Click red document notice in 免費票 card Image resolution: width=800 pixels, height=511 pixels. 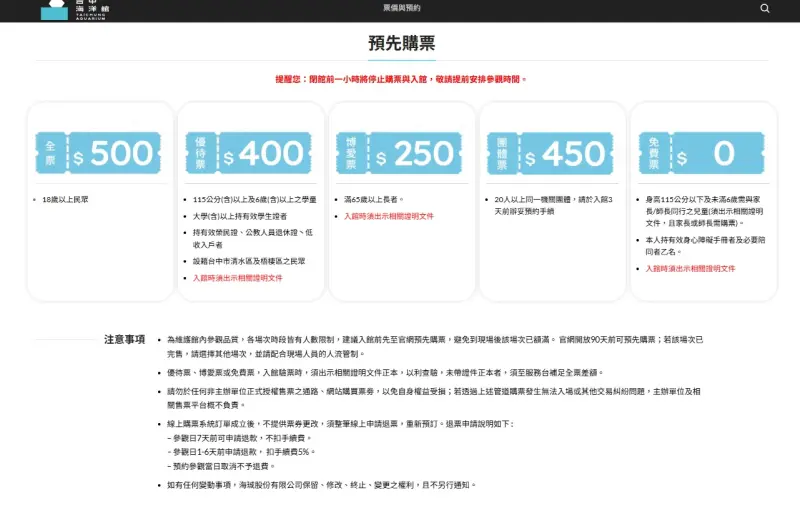pyautogui.click(x=690, y=269)
